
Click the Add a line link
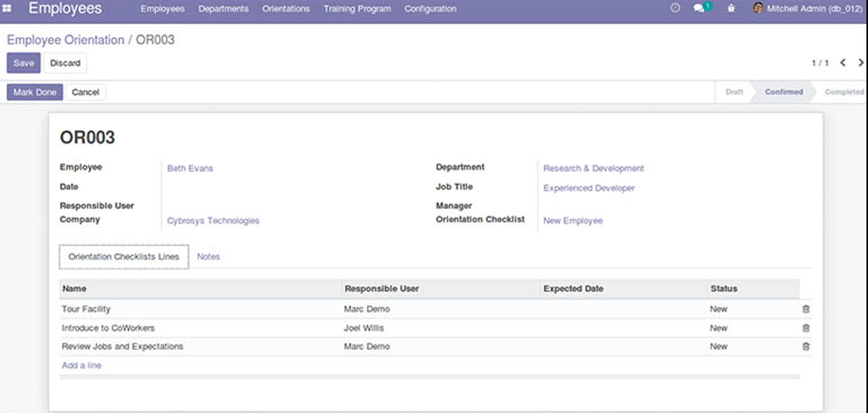tap(81, 366)
